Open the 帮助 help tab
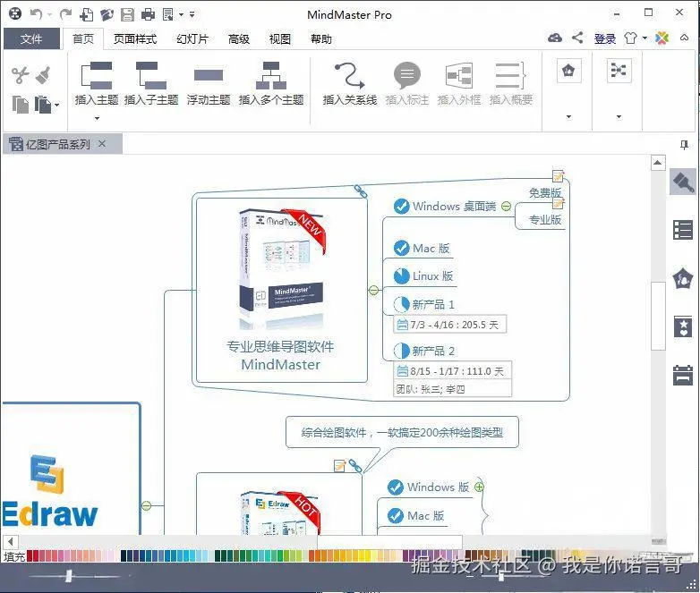The width and height of the screenshot is (700, 593). click(321, 38)
